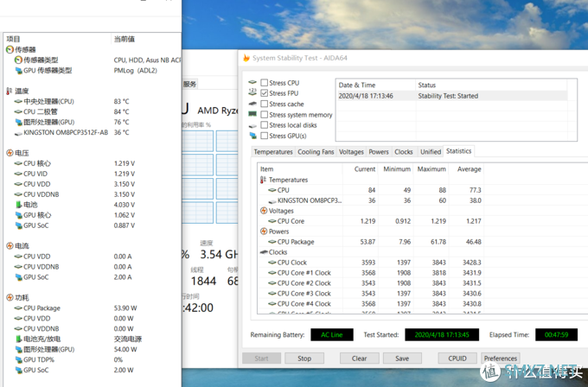Click the drive icon beside KINGSTON in statistics
This screenshot has width=588, height=387.
coord(272,201)
